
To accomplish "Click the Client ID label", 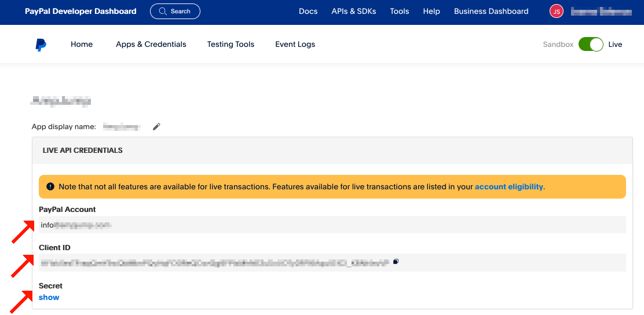I will coord(54,248).
